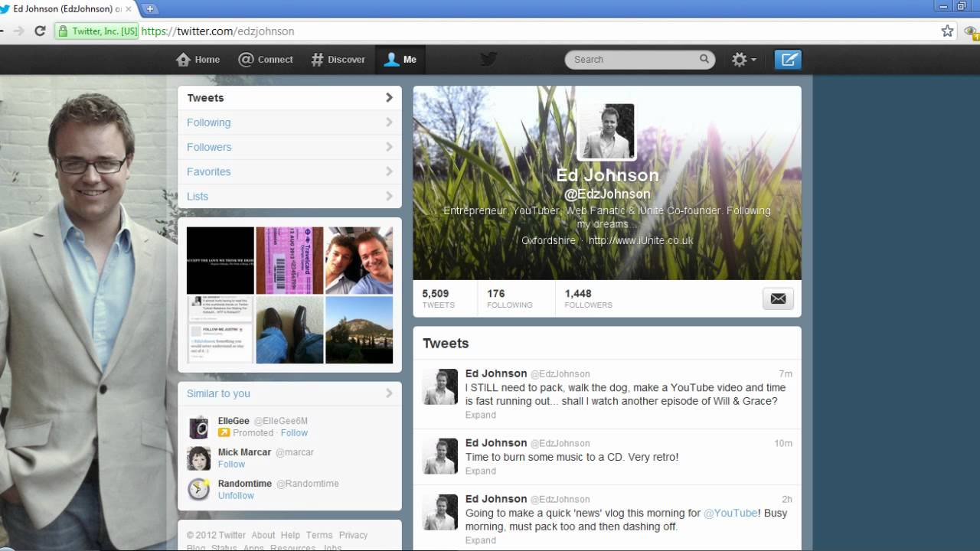Click the Twitter bird logo
Screen dimensions: 980x551
coord(488,60)
